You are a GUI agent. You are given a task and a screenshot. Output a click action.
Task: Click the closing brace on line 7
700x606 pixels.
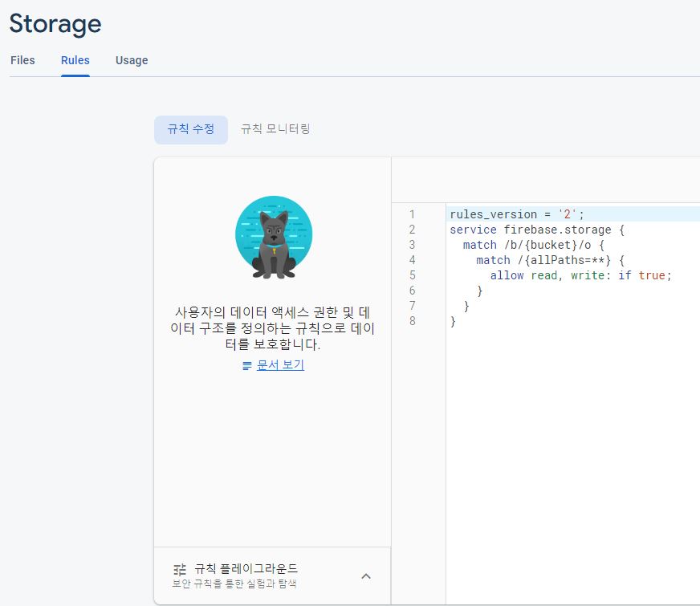tap(466, 306)
